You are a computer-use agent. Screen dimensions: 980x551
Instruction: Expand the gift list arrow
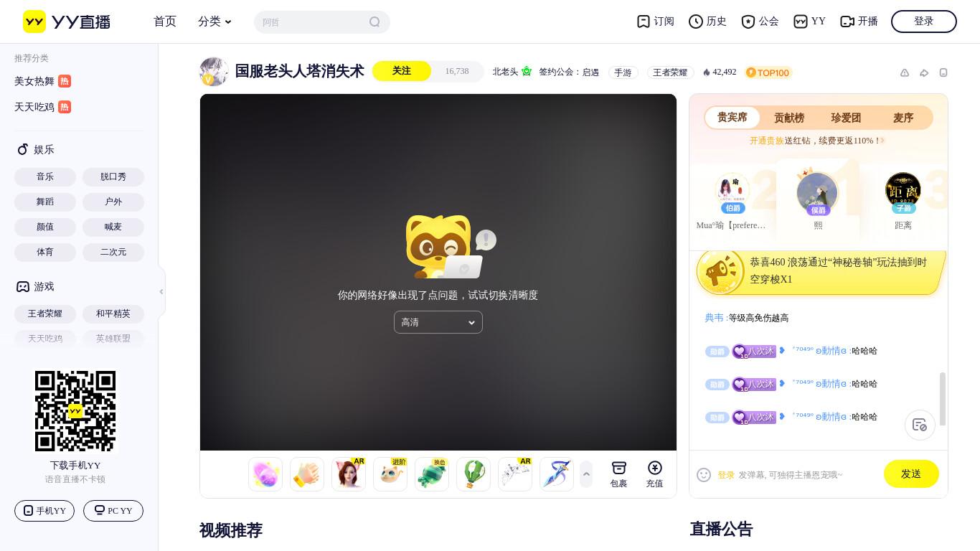click(586, 474)
